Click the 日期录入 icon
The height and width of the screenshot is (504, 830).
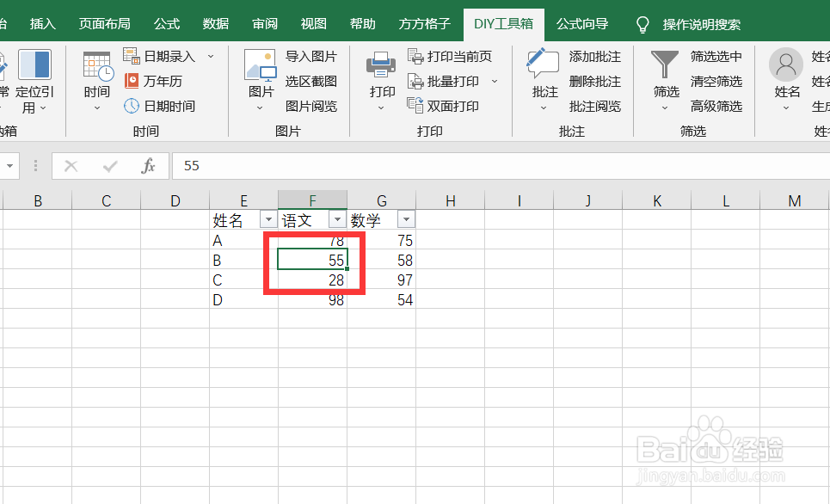[132, 56]
